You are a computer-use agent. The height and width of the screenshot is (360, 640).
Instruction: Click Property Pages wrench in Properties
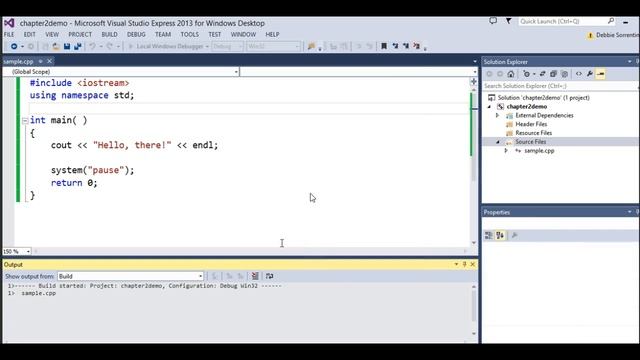pos(514,236)
